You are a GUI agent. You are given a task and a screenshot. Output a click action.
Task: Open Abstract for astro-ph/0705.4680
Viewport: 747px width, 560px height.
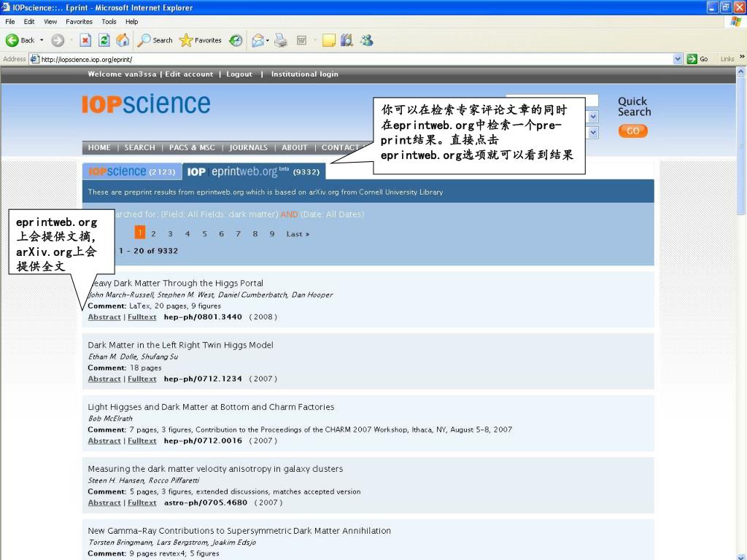[x=104, y=503]
